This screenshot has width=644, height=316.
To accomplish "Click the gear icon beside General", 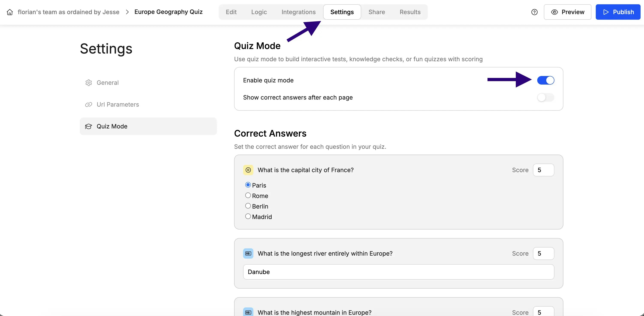I will [89, 83].
